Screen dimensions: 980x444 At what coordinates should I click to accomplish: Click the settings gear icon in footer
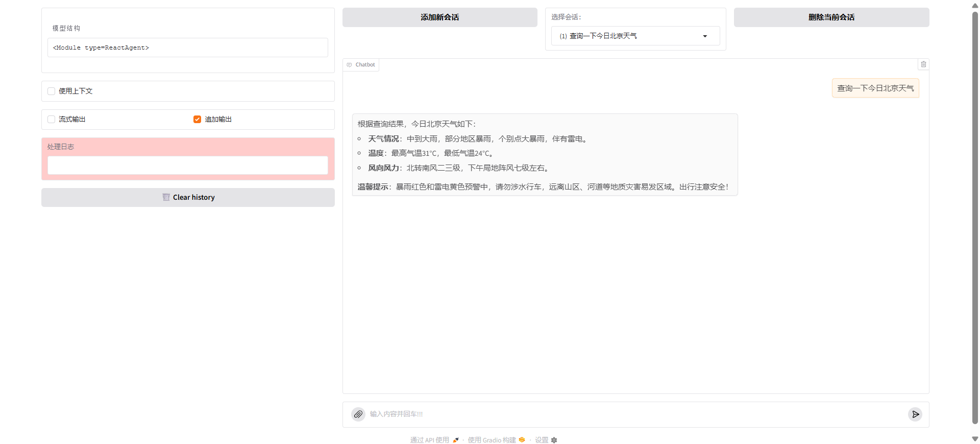[x=554, y=440]
